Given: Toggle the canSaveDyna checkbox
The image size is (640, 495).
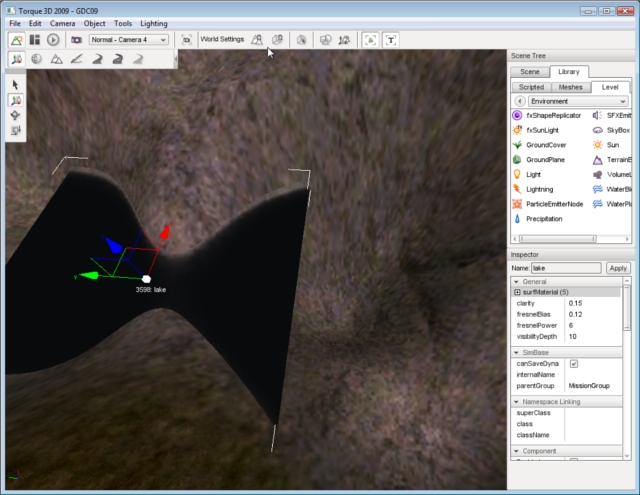Looking at the screenshot, I should [573, 364].
